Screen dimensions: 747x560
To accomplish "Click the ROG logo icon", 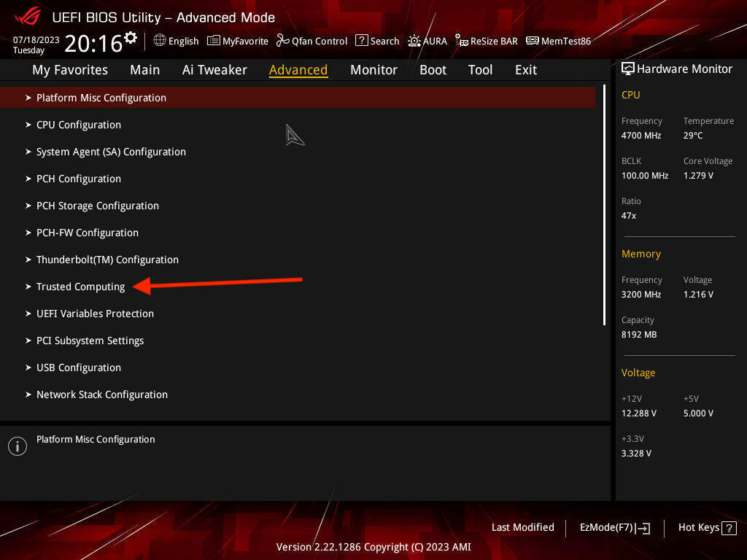I will click(28, 16).
